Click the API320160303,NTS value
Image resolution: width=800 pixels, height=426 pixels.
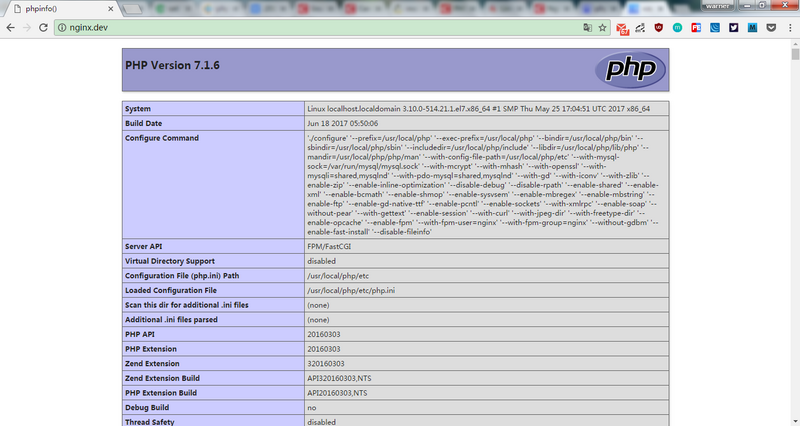tap(339, 378)
